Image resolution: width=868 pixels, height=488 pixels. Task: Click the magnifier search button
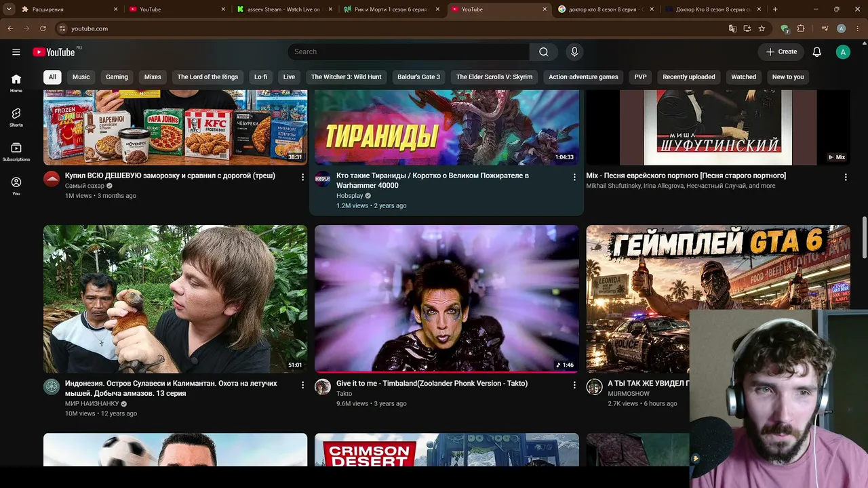tap(544, 52)
